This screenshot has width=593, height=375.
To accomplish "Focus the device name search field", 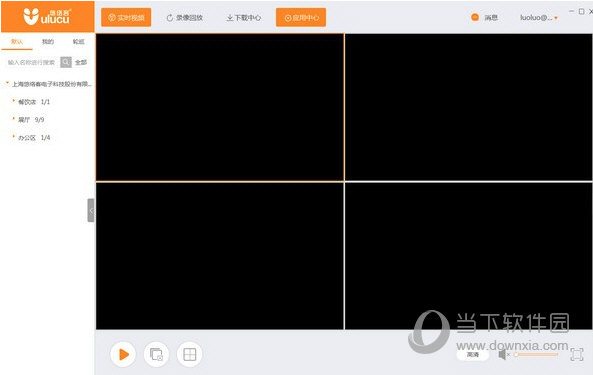I will (32, 62).
